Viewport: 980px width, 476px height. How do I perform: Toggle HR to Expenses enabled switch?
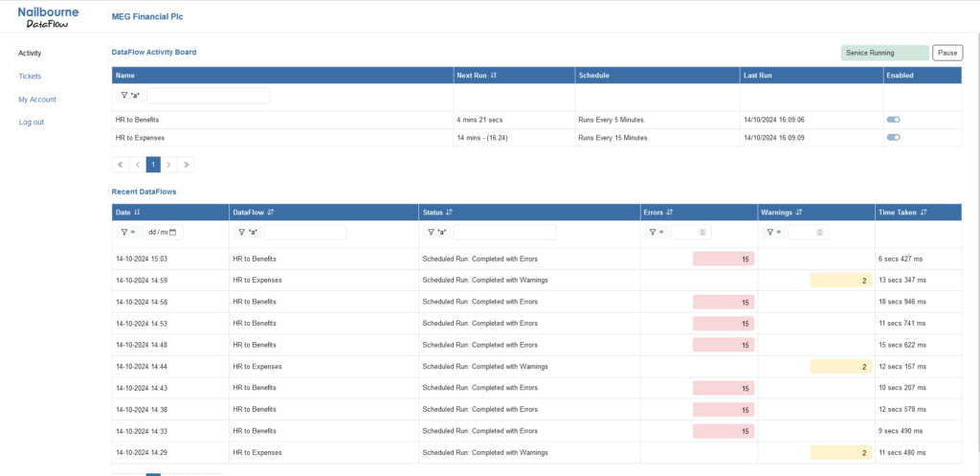893,138
